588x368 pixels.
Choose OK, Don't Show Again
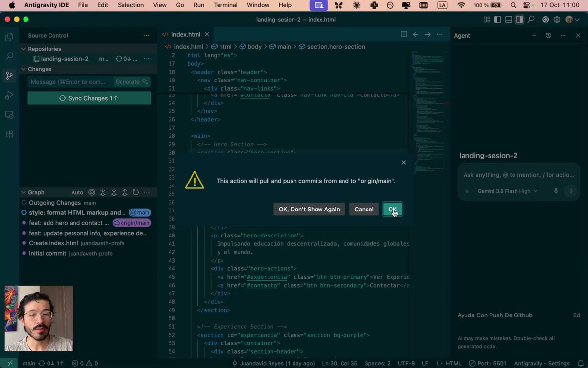click(x=309, y=210)
